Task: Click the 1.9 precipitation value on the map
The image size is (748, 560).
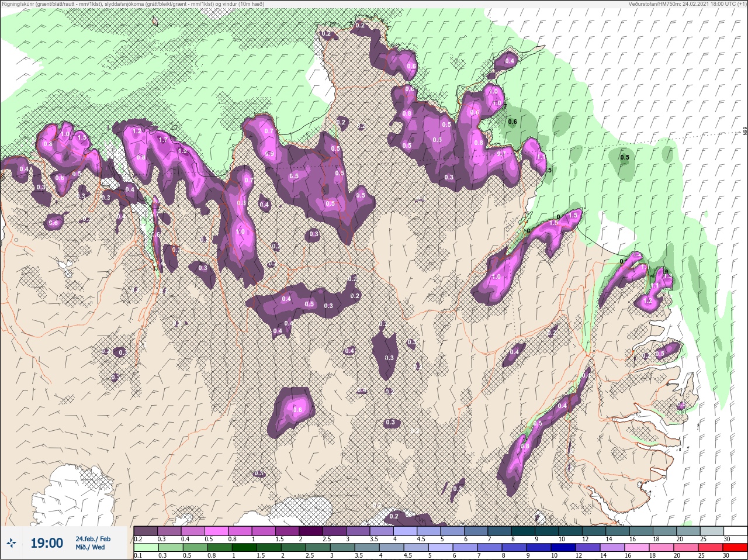Action: click(183, 151)
